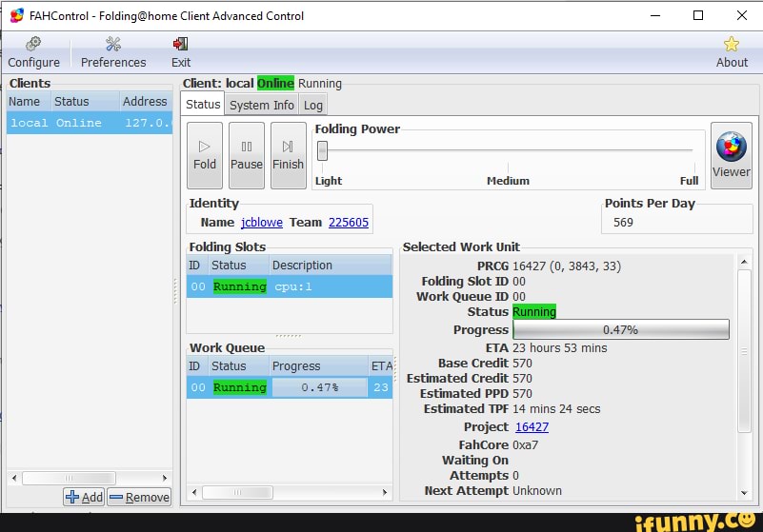Click the Online status in client header

[x=275, y=83]
